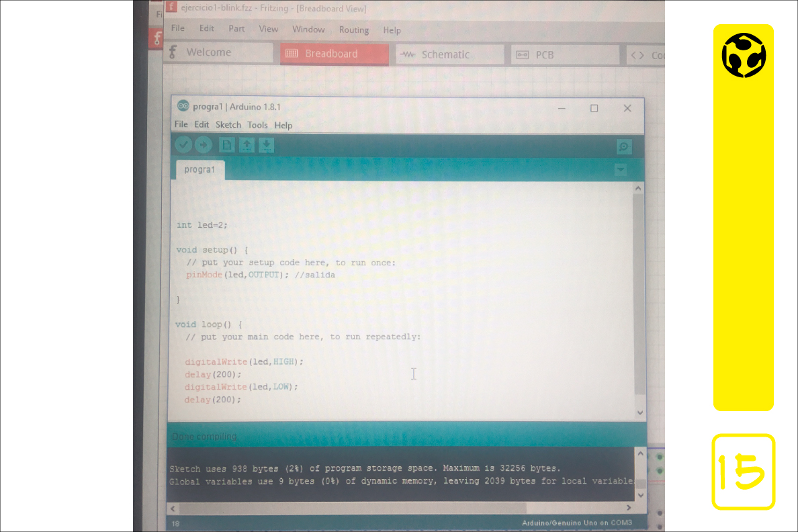Screen dimensions: 798x532
Task: Open the Arduino File menu
Action: point(181,124)
